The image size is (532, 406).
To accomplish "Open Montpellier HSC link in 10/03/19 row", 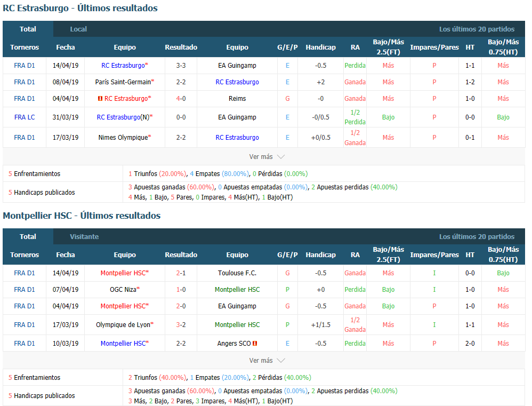I will 123,343.
